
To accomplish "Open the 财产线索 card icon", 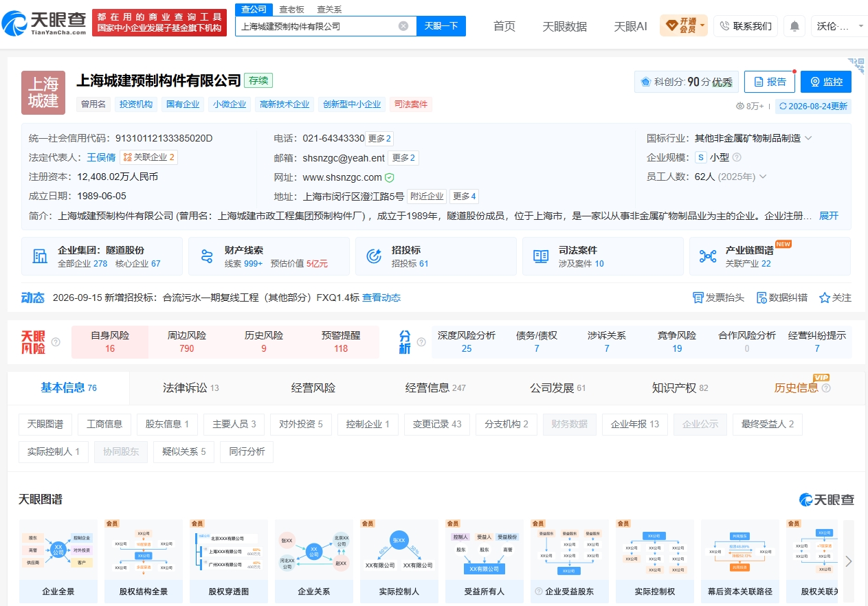I will (207, 256).
